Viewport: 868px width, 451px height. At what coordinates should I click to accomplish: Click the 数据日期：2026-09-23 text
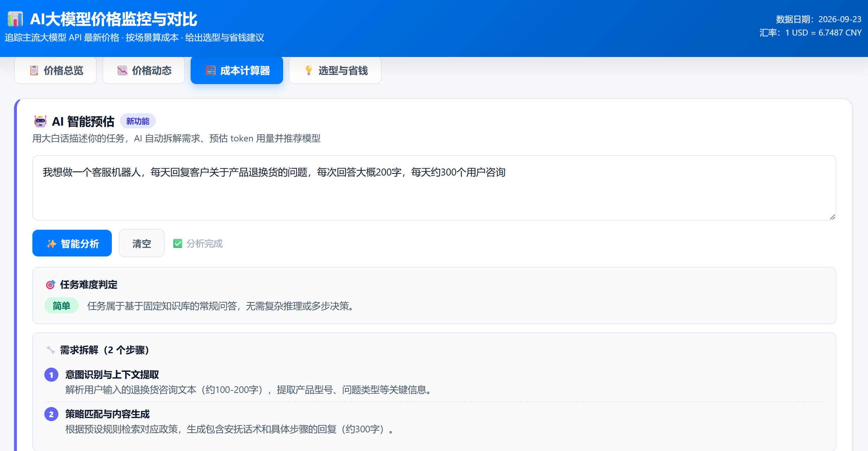tap(819, 19)
